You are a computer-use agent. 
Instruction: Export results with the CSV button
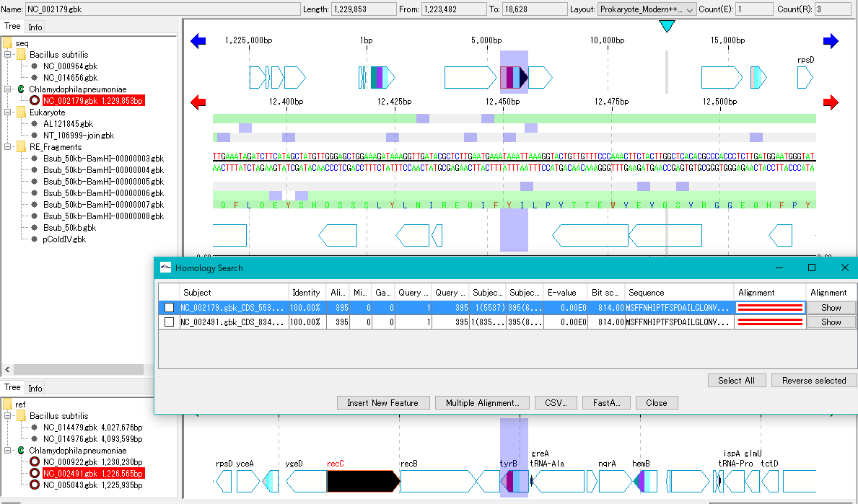click(x=556, y=403)
